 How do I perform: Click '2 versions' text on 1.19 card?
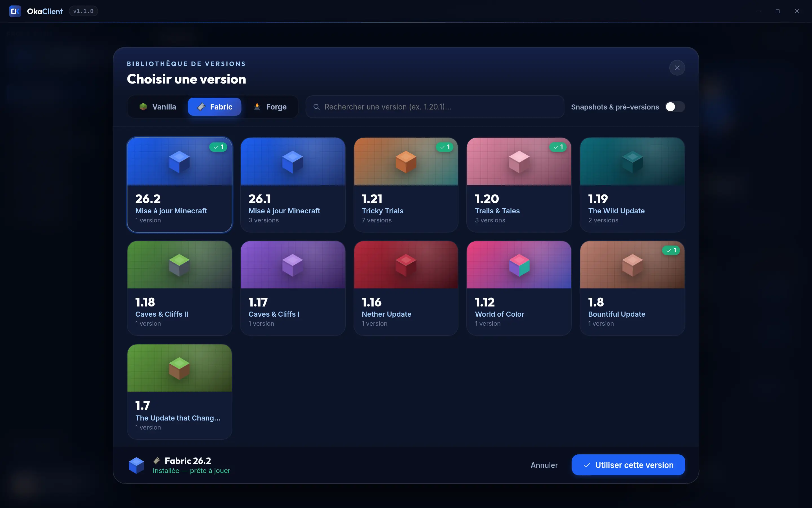point(603,220)
